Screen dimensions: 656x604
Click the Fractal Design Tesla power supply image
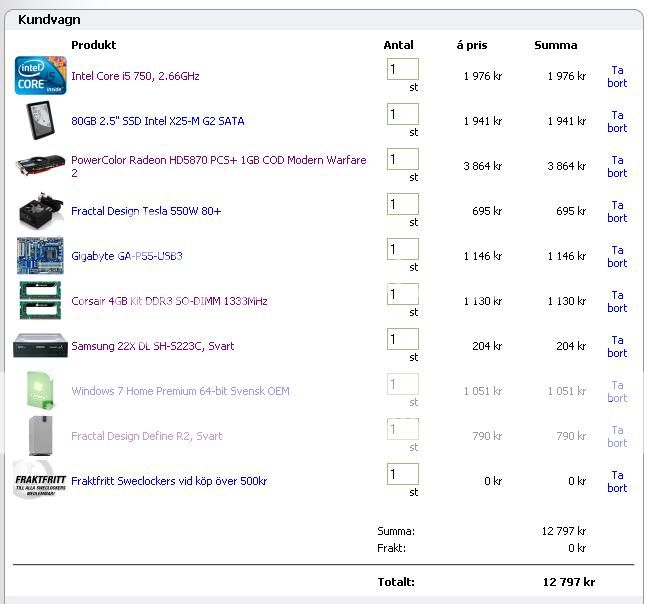(40, 211)
